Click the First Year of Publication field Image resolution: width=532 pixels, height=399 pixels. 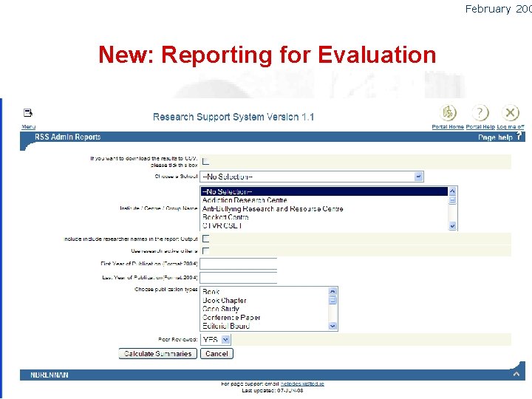[239, 264]
